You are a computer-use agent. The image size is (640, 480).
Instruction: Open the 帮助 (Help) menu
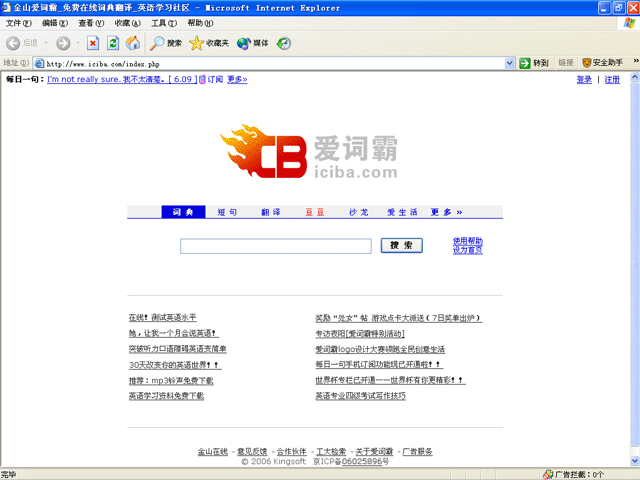tap(200, 23)
